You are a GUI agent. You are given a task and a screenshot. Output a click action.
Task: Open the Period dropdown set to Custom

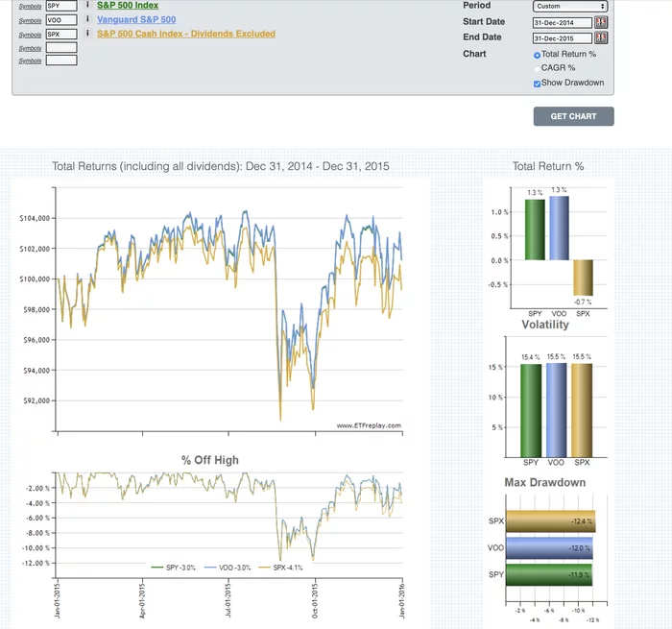[570, 6]
